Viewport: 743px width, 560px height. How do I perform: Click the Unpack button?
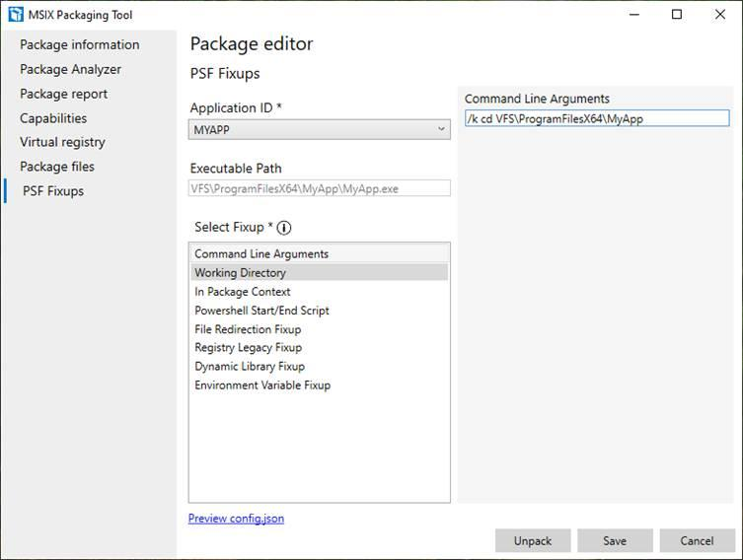pyautogui.click(x=533, y=540)
